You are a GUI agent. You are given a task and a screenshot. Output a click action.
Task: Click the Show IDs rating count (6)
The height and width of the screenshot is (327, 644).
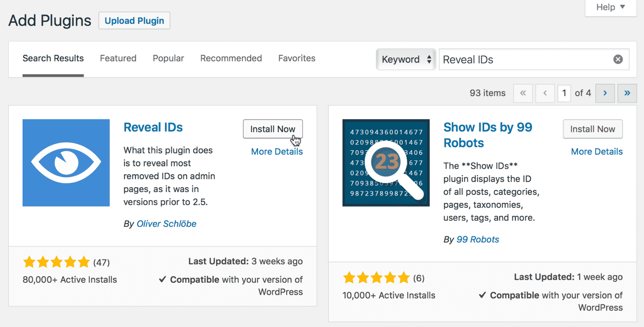click(x=419, y=278)
